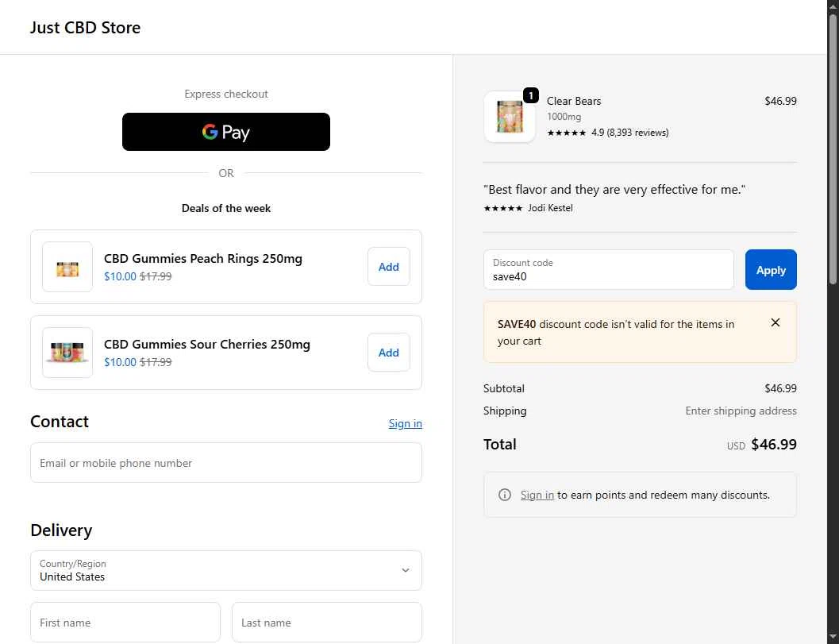839x644 pixels.
Task: Click the info icon near points message
Action: click(x=505, y=495)
